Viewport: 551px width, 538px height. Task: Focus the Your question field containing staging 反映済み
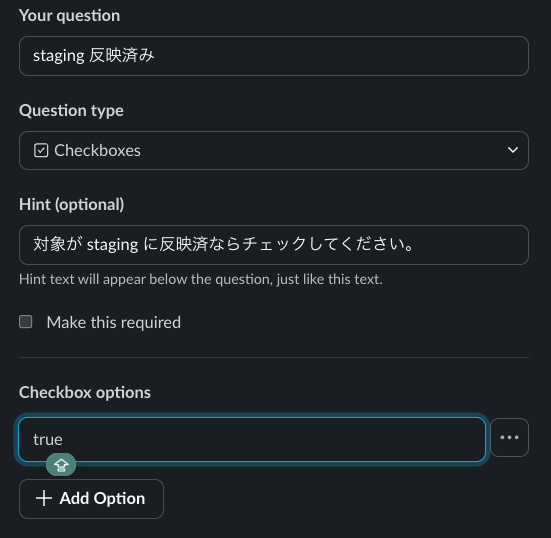(x=274, y=56)
